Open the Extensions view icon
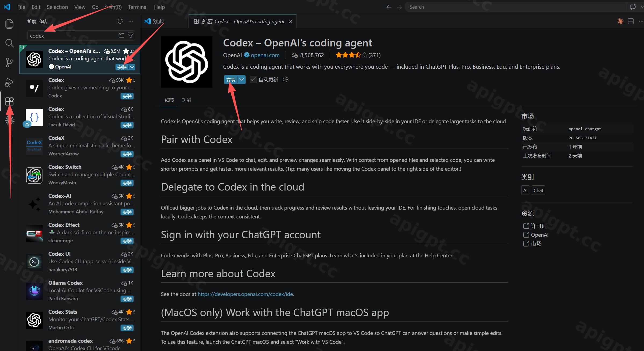The image size is (644, 351). (x=9, y=101)
